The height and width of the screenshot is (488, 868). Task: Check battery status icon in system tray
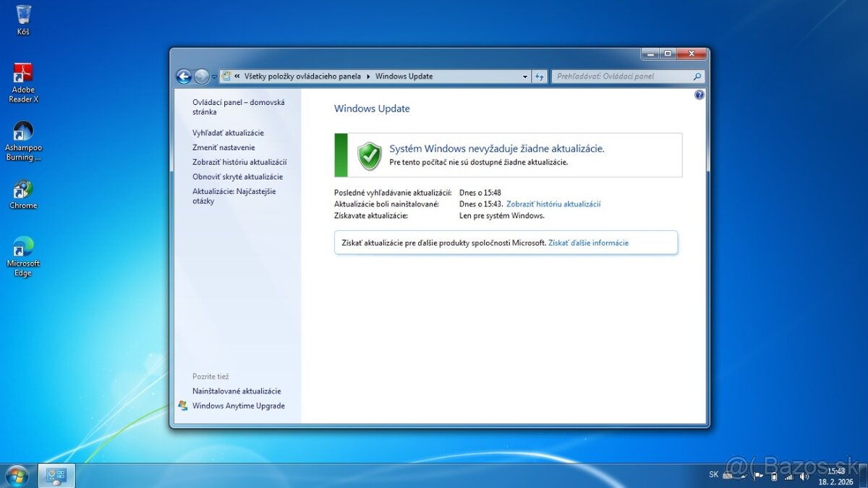click(774, 476)
